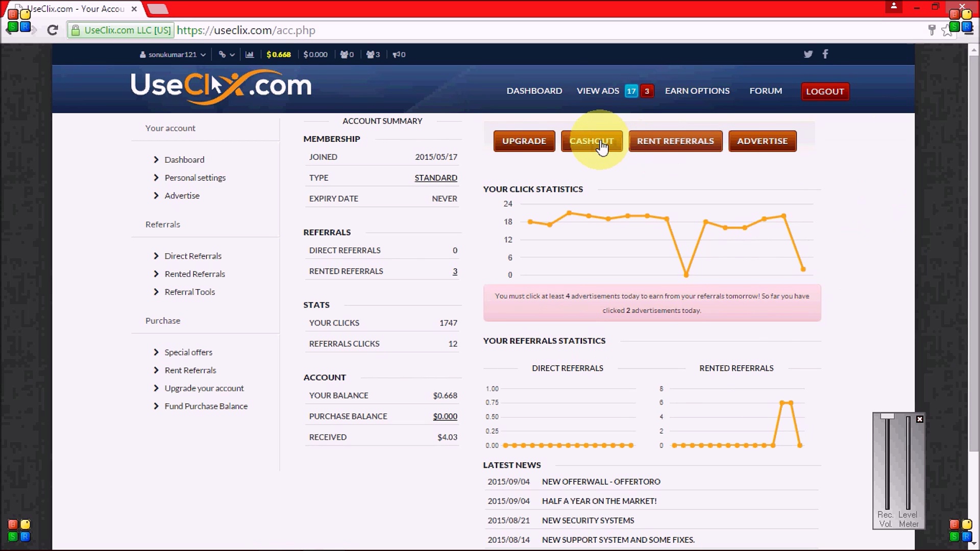
Task: Open the Fund Purchase Balance link
Action: (206, 406)
